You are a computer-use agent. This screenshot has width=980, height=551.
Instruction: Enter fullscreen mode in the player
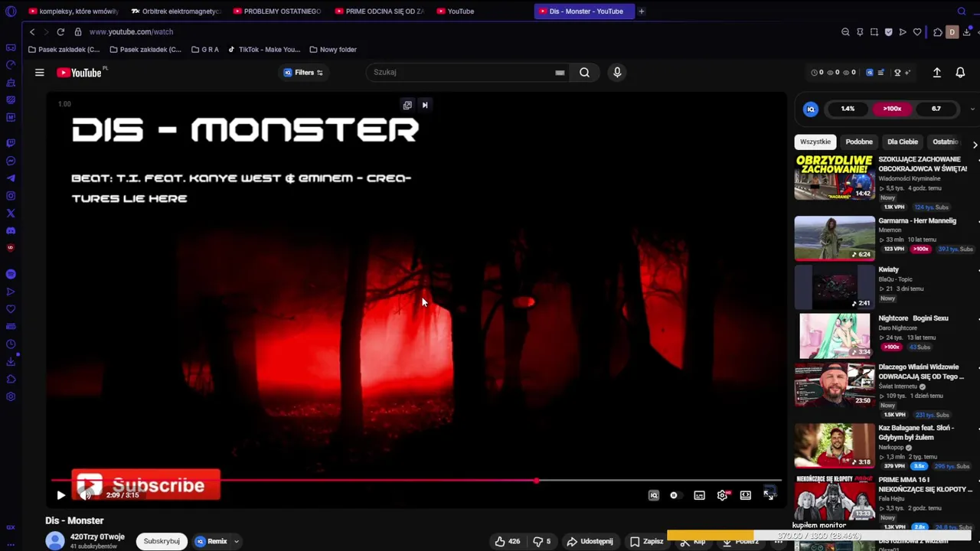click(769, 495)
